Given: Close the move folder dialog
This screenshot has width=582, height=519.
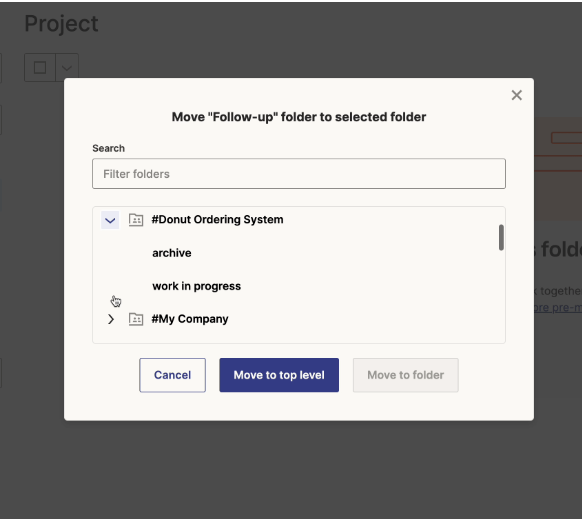Looking at the screenshot, I should tap(516, 95).
